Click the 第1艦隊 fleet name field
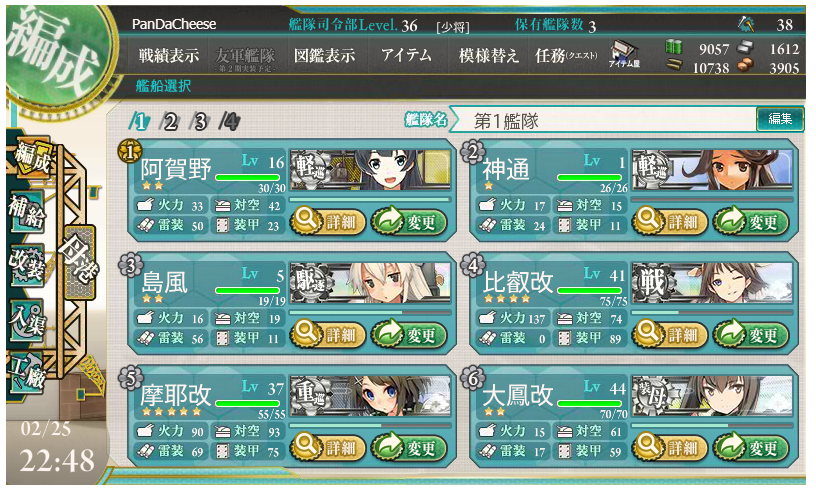 (x=604, y=120)
